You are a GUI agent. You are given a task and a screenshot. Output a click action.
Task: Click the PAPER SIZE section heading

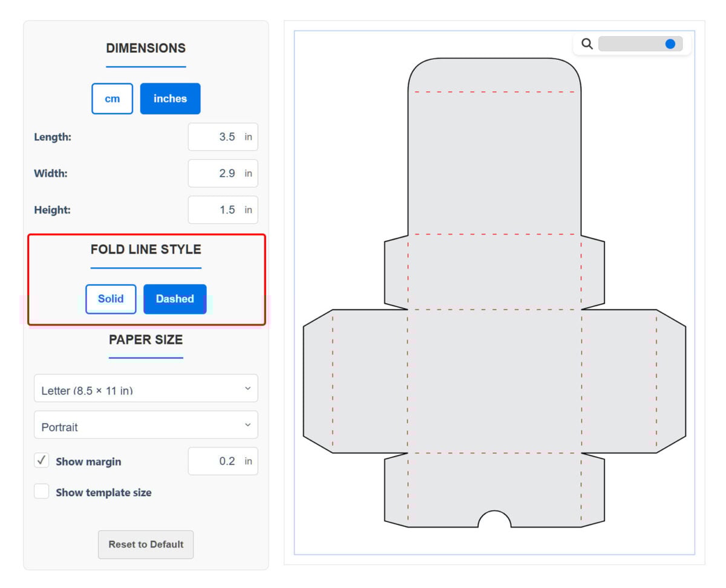(x=145, y=340)
